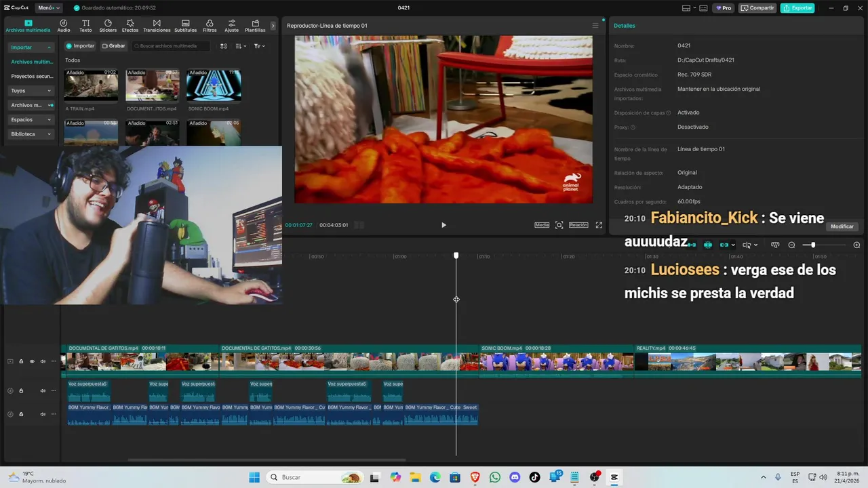Mute the Voz superpuesta audio track
The height and width of the screenshot is (488, 868).
[x=43, y=390]
